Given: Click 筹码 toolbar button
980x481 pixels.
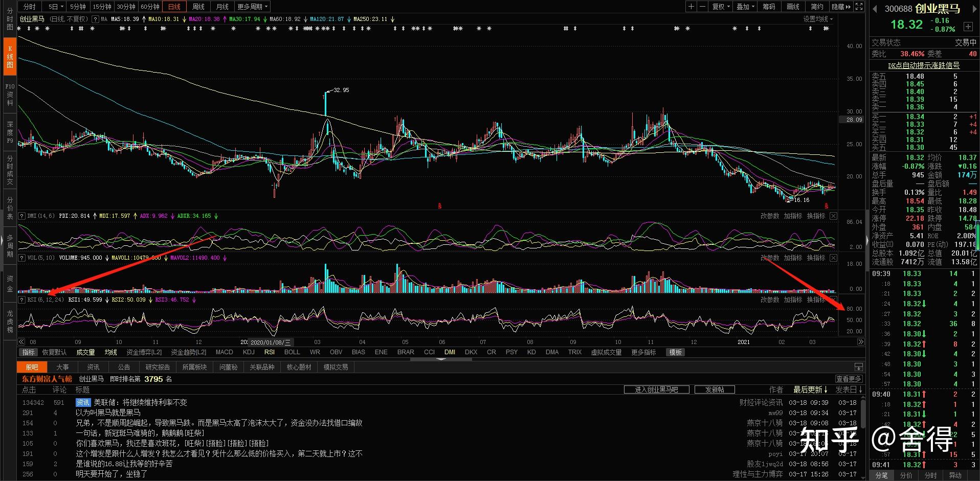Looking at the screenshot, I should click(769, 7).
